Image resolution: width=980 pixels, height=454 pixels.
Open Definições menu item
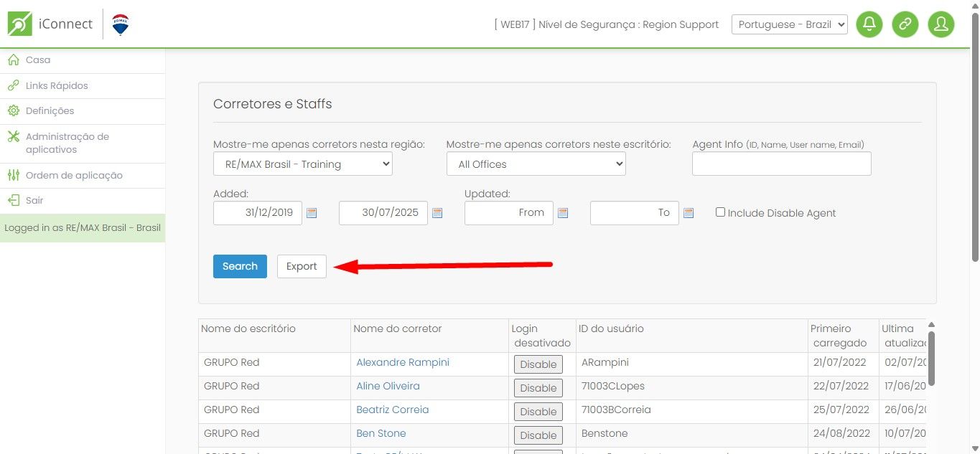pos(83,110)
